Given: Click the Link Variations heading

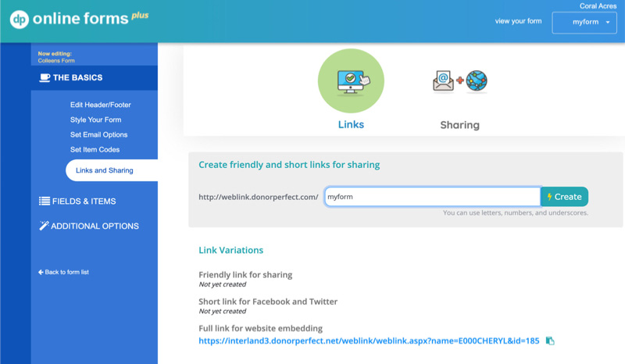Looking at the screenshot, I should point(230,250).
